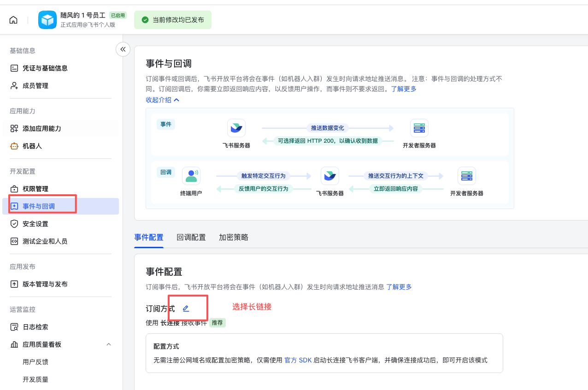Select the 测试企业和人员 sidebar icon
The image size is (588, 390).
tap(14, 241)
